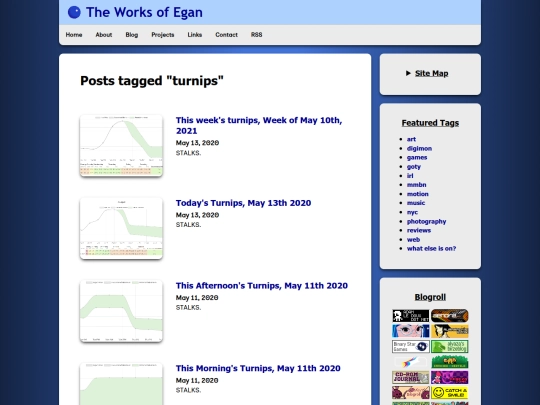
Task: Go to the Home page
Action: 74,35
